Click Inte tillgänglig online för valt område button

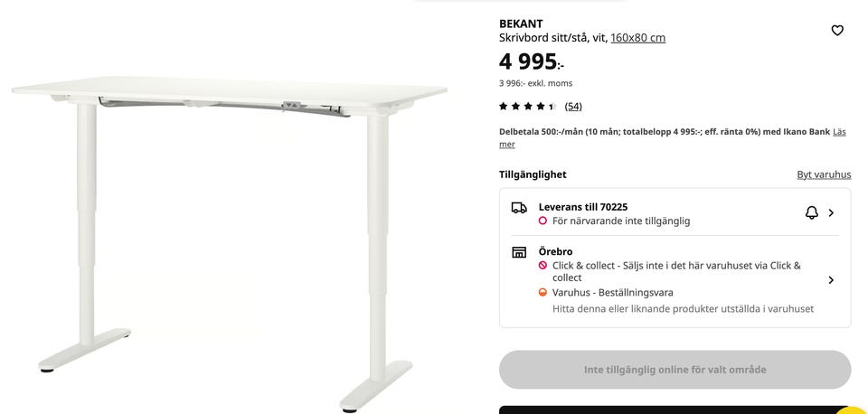coord(675,369)
